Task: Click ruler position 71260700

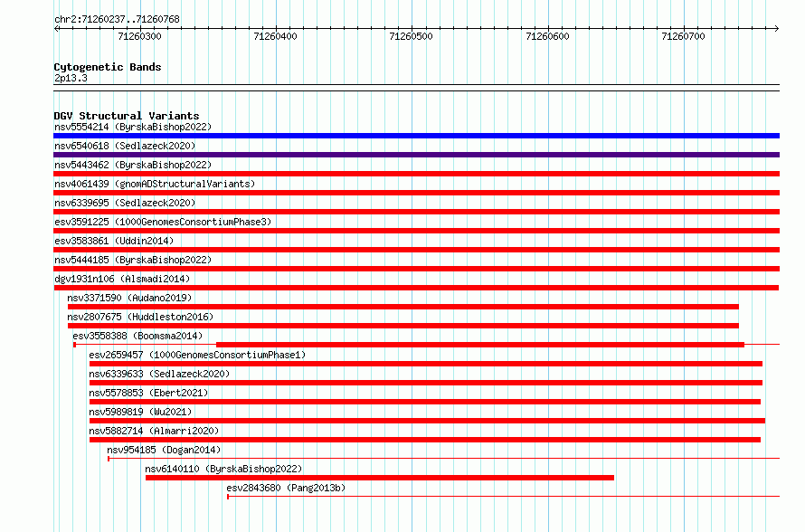Action: point(683,36)
